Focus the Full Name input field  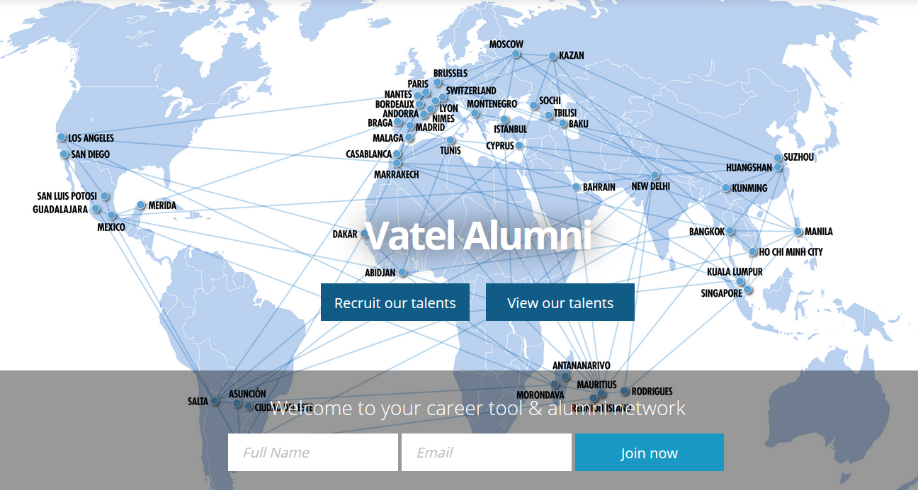[313, 452]
